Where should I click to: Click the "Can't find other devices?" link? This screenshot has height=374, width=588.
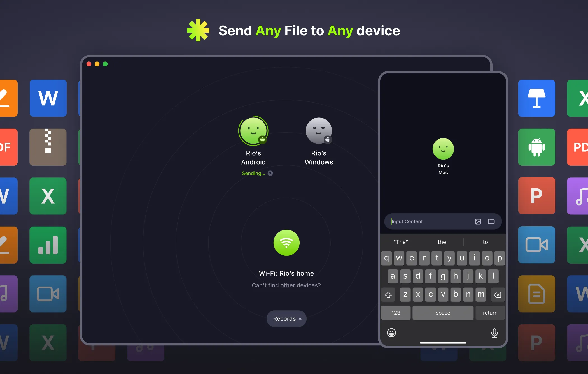[x=286, y=285]
